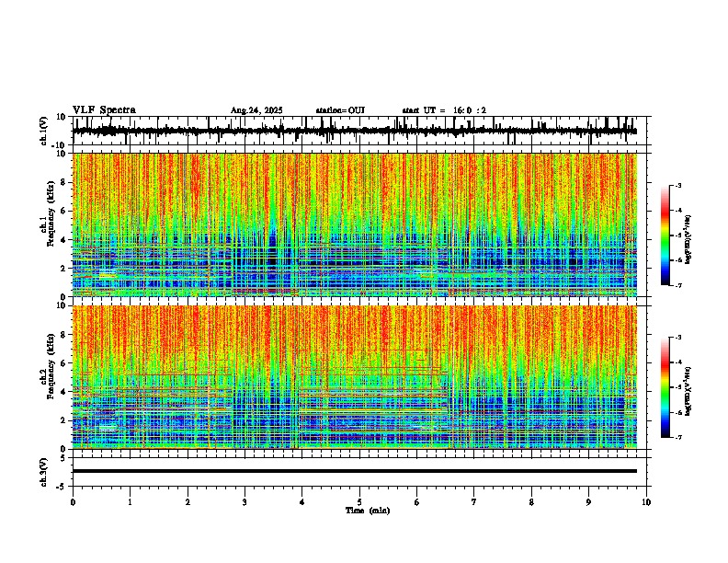
Task: Click the "-5" tick on ch.3(V) axis
Action: pyautogui.click(x=63, y=487)
